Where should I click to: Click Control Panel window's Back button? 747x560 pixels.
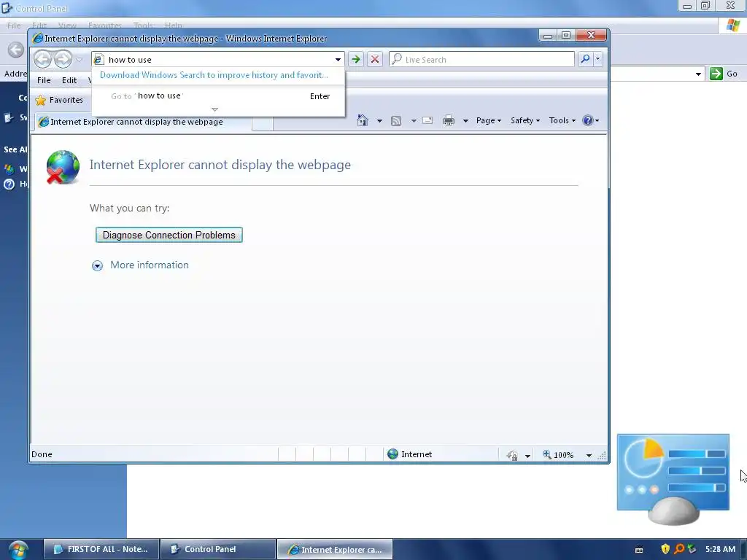click(16, 50)
